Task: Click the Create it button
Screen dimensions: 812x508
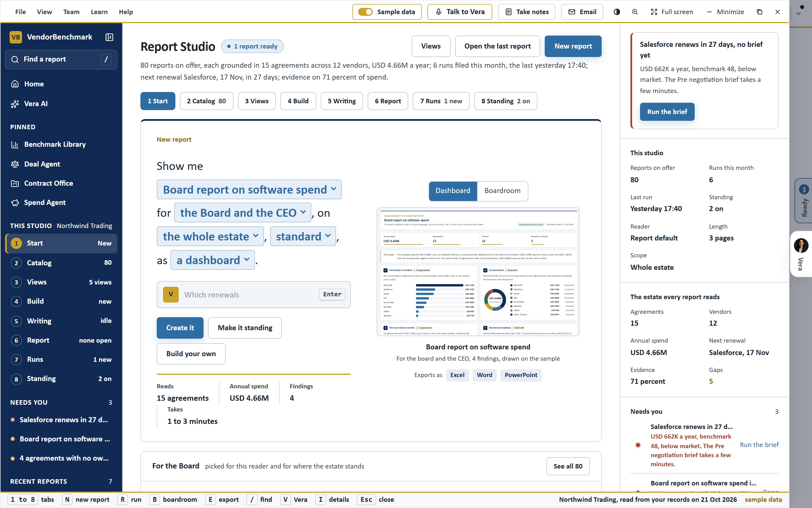Action: click(x=180, y=328)
